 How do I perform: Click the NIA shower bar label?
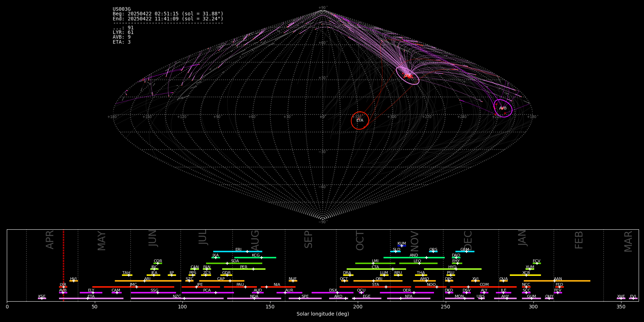click(x=277, y=285)
